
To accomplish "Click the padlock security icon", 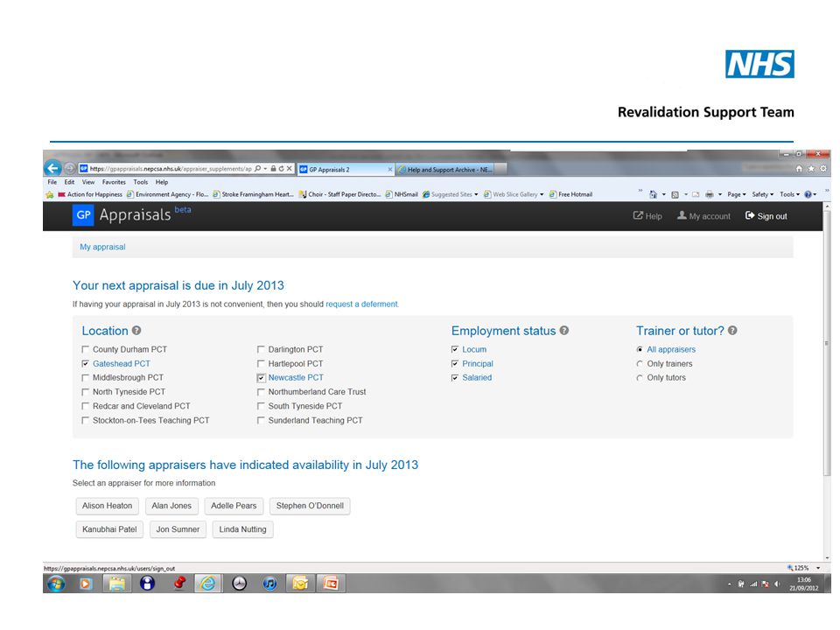I will (273, 168).
